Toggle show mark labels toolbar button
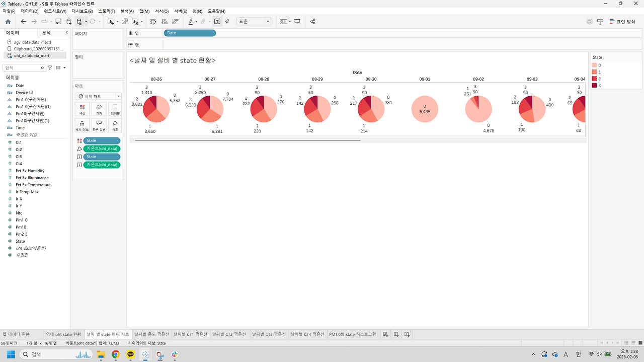This screenshot has height=362, width=644. point(217,22)
